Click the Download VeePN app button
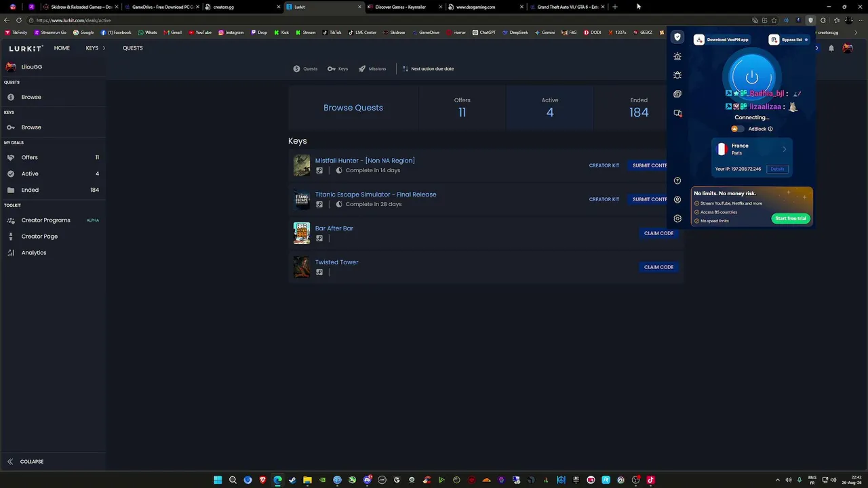This screenshot has width=868, height=488. (x=723, y=40)
